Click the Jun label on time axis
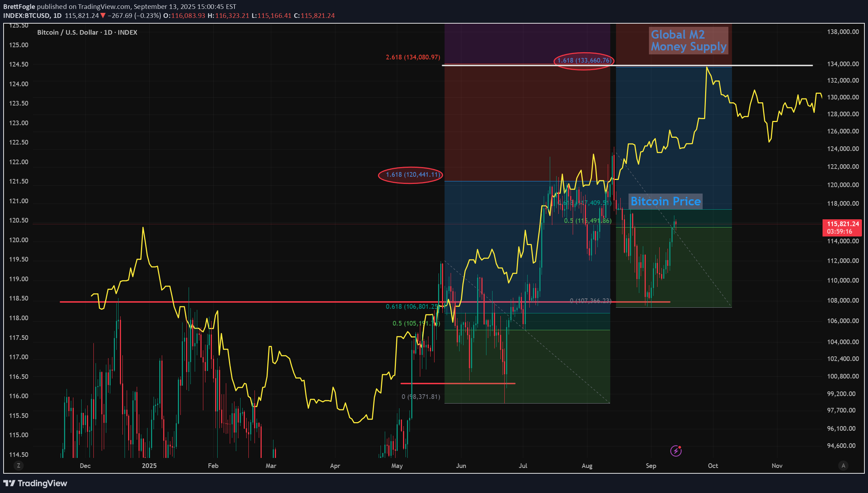The height and width of the screenshot is (493, 868). point(461,466)
